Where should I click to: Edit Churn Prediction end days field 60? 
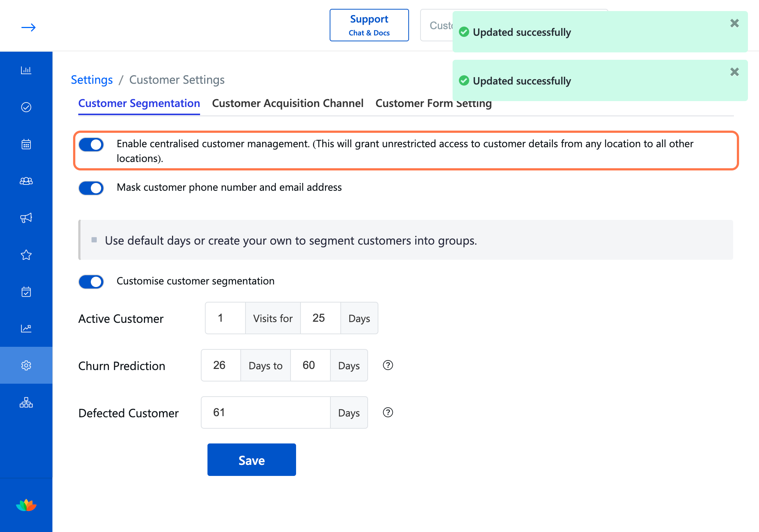pyautogui.click(x=310, y=365)
